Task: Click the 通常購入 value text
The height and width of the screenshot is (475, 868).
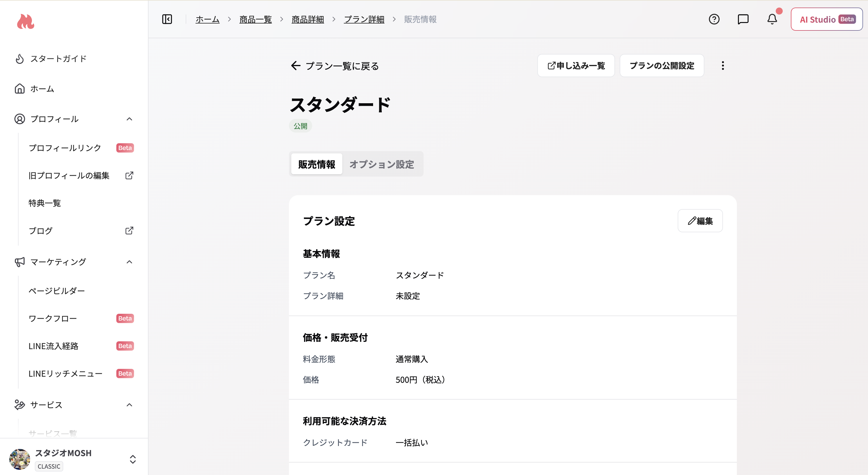Action: click(x=411, y=359)
